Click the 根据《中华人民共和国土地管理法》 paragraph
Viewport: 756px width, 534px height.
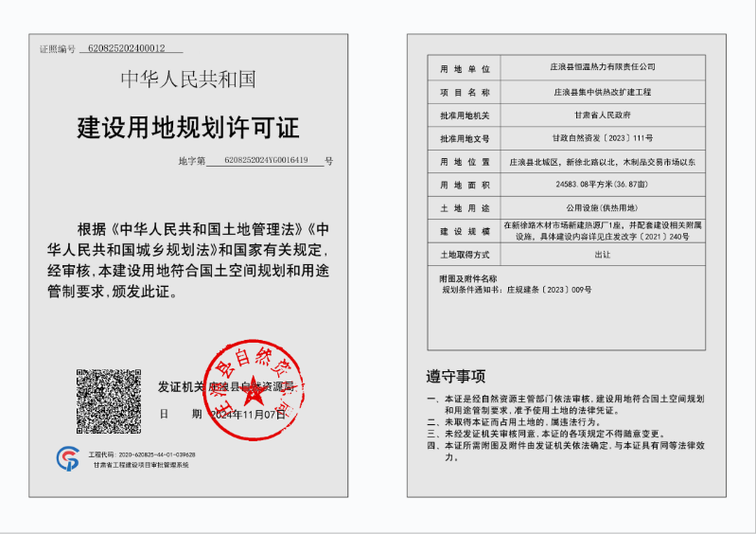188,260
